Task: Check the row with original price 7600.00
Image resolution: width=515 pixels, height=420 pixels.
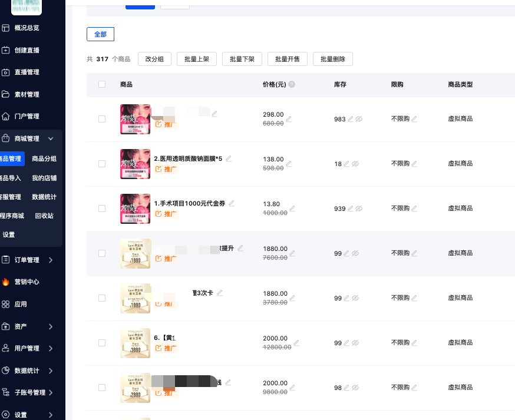Action: coord(102,253)
